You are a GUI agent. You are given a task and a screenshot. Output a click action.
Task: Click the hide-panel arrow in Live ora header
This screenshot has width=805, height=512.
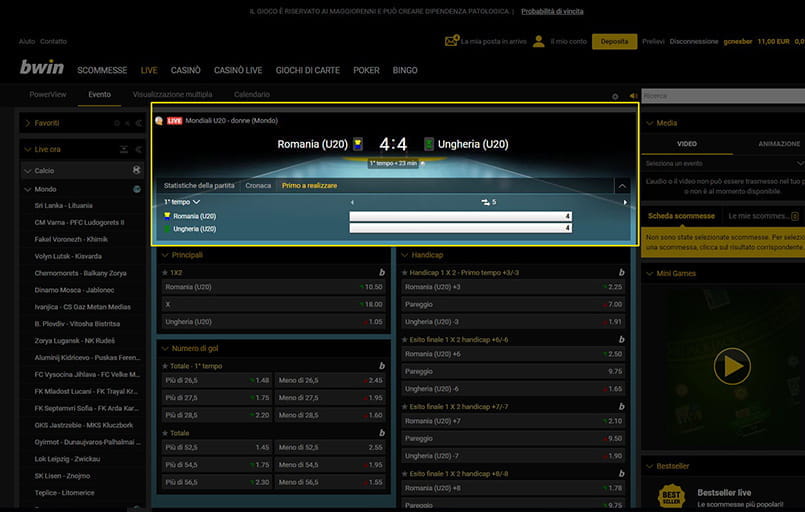click(x=139, y=149)
